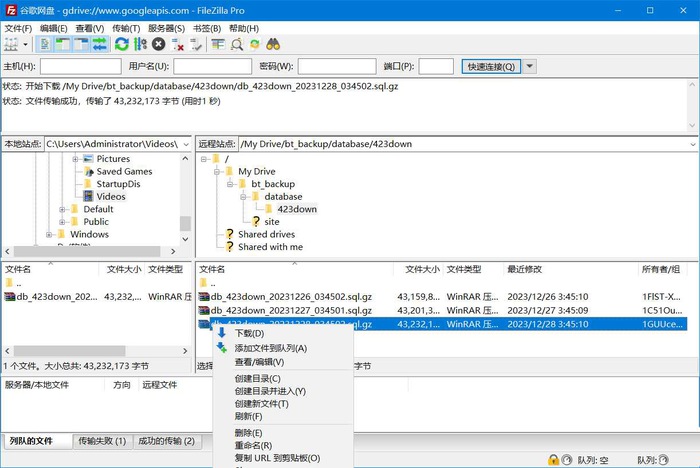Disconnect from server toolbar icon

[177, 44]
